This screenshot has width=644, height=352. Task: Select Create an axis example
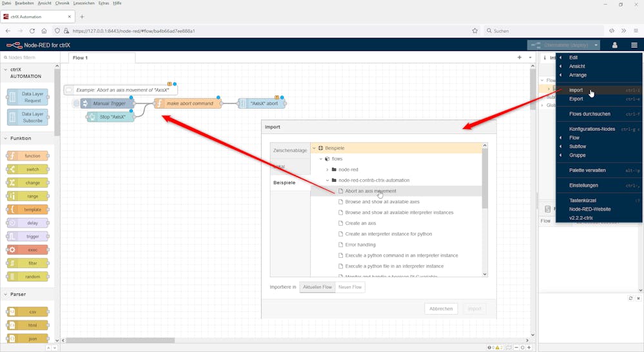coord(396,223)
